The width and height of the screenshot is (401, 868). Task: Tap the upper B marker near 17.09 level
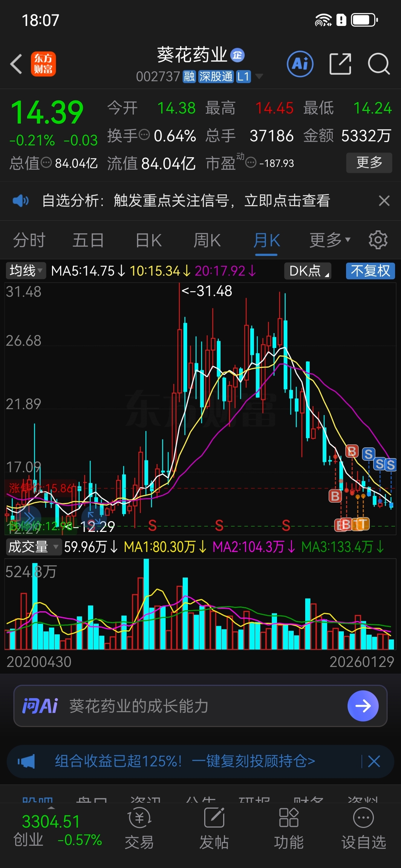pos(352,451)
